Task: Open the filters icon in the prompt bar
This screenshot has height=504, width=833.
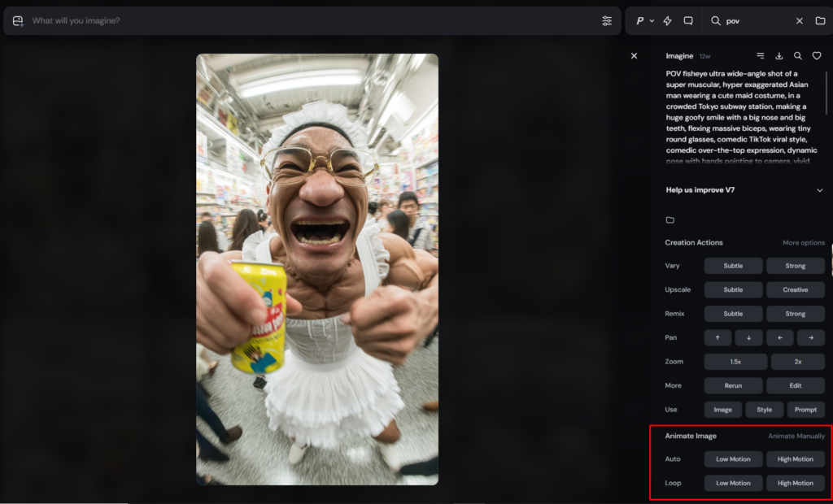Action: (x=607, y=20)
